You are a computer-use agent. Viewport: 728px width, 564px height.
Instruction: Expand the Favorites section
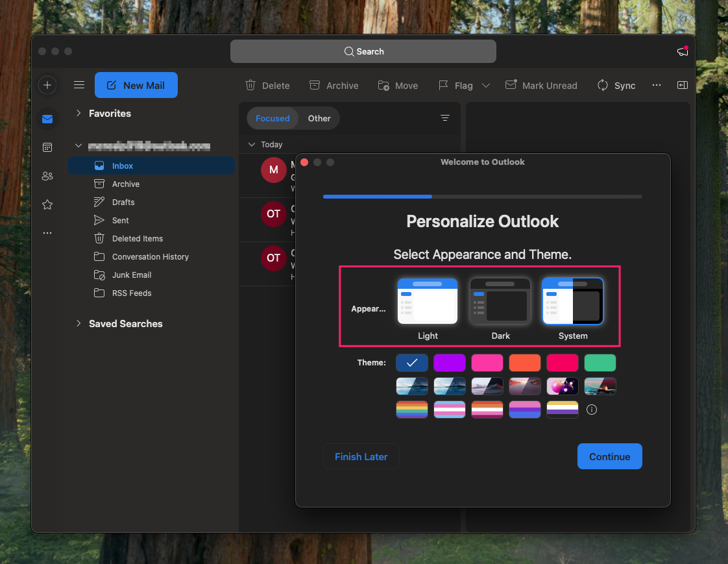[79, 113]
